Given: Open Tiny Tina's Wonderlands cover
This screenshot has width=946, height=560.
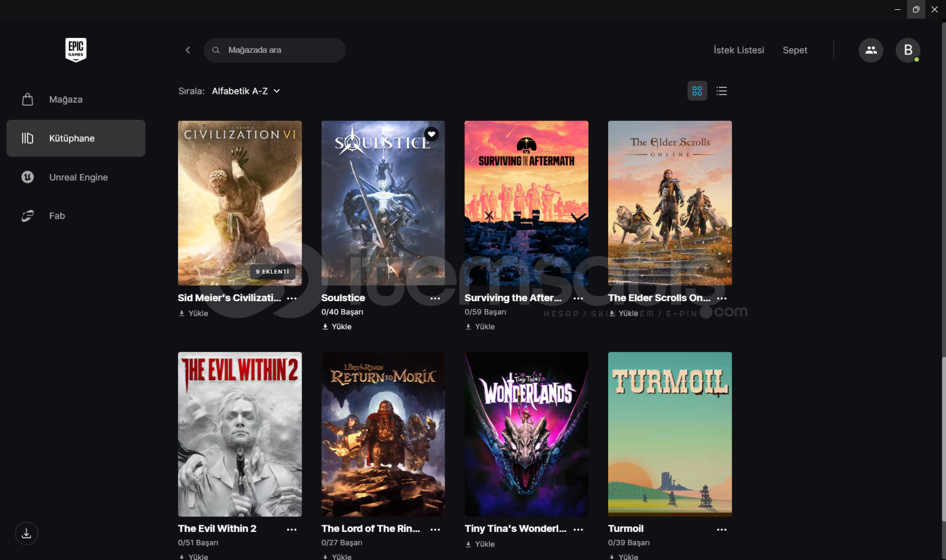Looking at the screenshot, I should point(526,434).
